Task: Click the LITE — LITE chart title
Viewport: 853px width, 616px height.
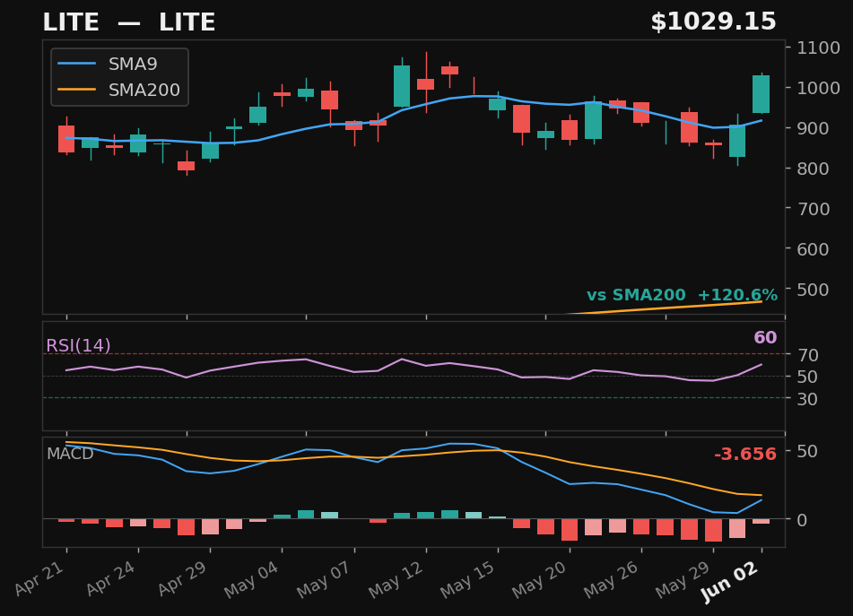Action: [129, 22]
